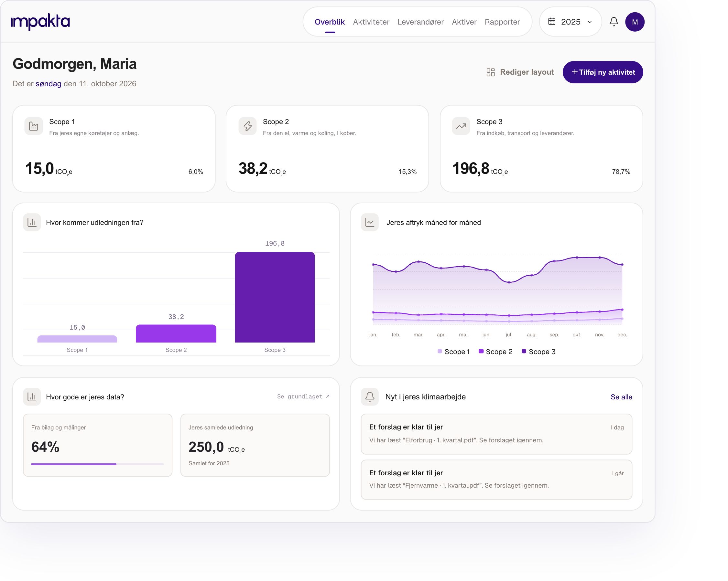The image size is (728, 581).
Task: Click the Scope 1 factory icon
Action: 34,126
